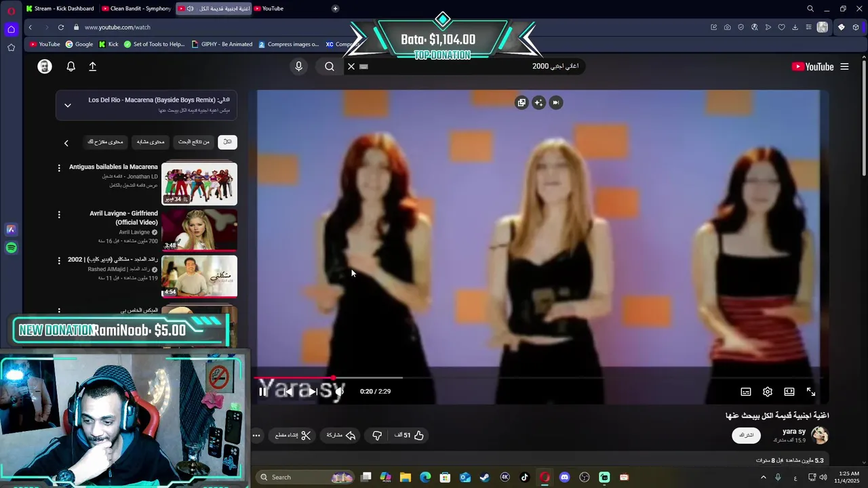This screenshot has height=488, width=868.
Task: Open yara sy channel name link
Action: click(x=794, y=432)
